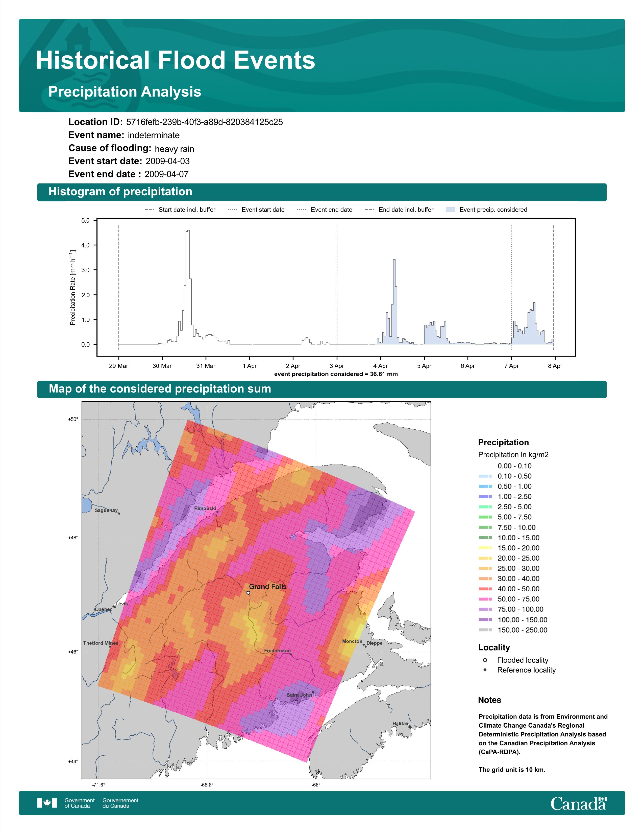Click the 30.00 - 40.00 legend swatch

tap(485, 579)
